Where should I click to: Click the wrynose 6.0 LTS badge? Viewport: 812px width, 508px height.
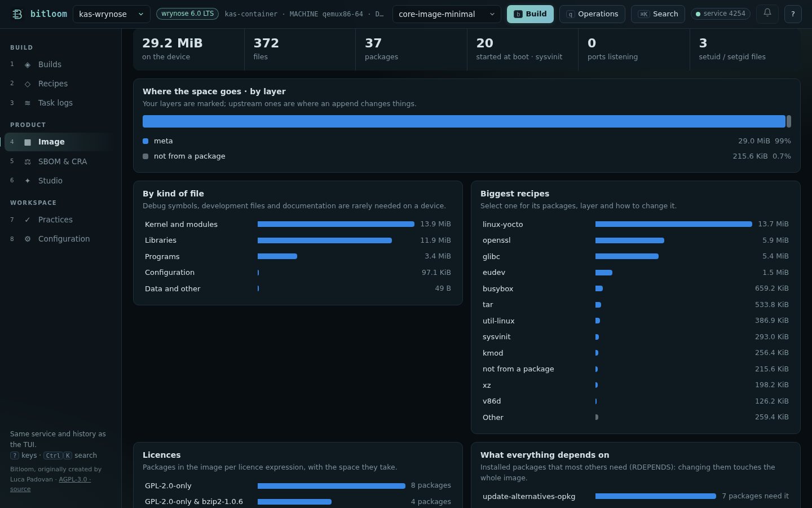coord(187,14)
